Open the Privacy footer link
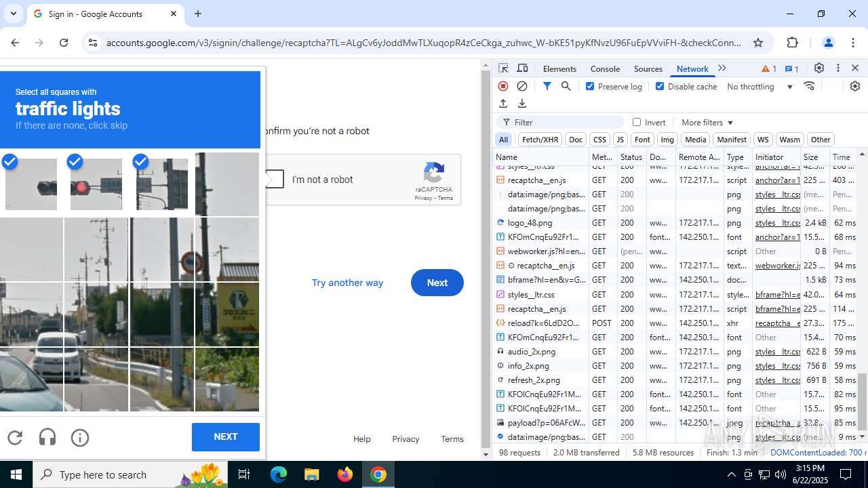This screenshot has width=868, height=488. pyautogui.click(x=406, y=439)
